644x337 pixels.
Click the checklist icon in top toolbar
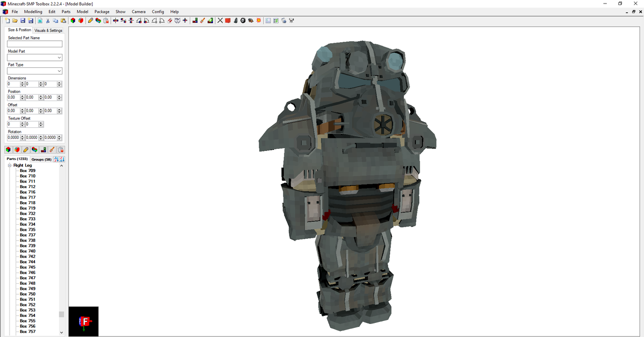tap(276, 21)
